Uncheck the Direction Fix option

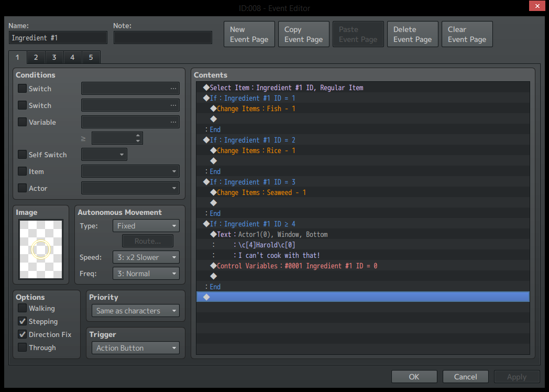22,334
